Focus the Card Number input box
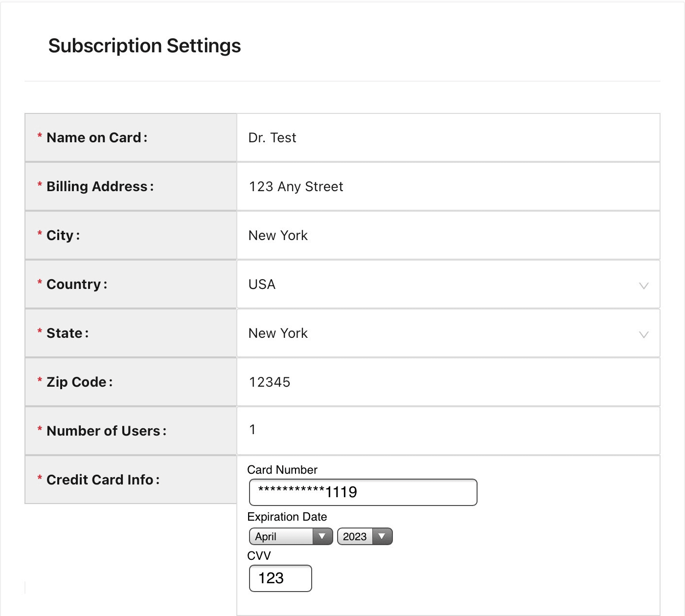 363,492
